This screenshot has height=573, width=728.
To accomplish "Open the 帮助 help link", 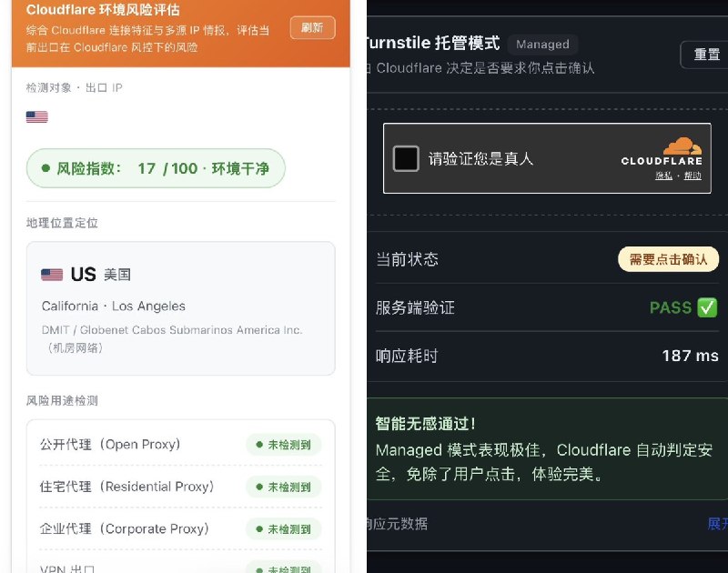I will [x=693, y=176].
